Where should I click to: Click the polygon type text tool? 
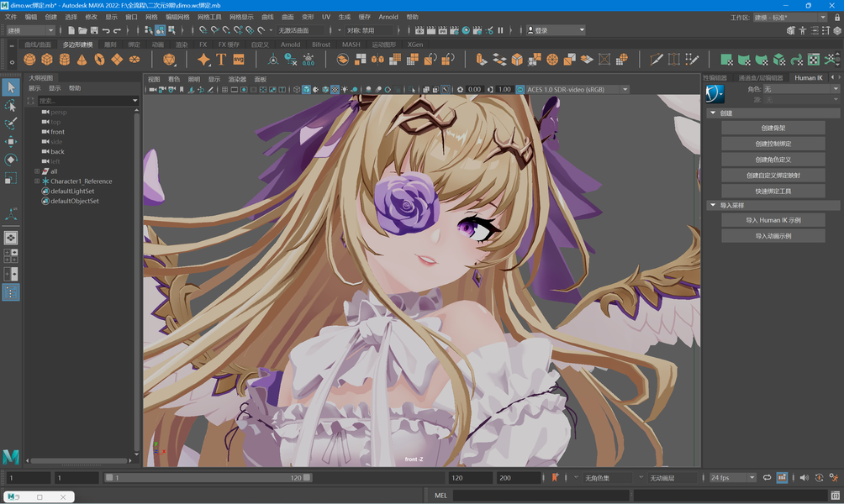click(x=221, y=59)
